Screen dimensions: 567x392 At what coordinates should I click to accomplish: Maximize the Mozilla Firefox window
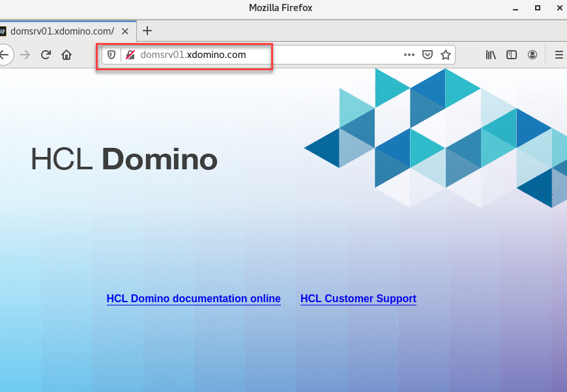538,8
